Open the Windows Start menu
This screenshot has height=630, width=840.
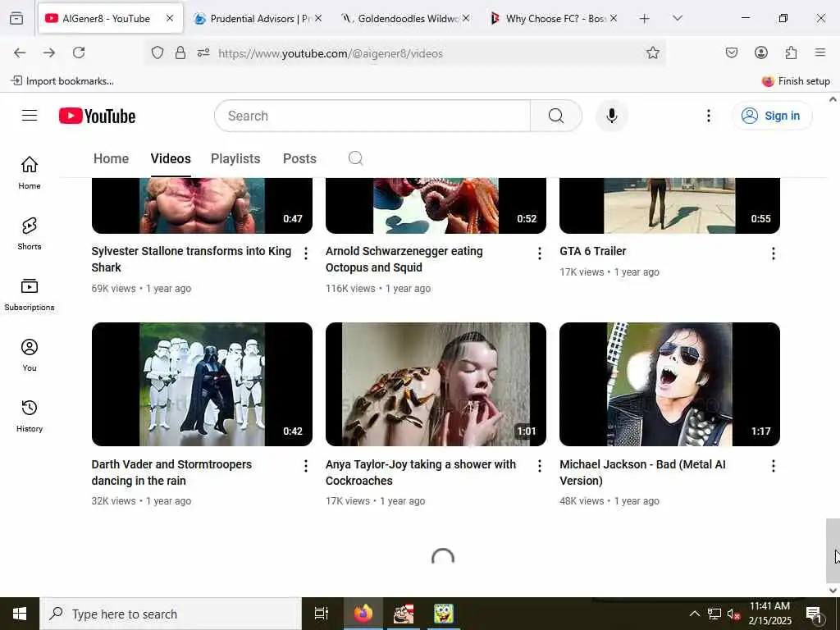pos(20,614)
